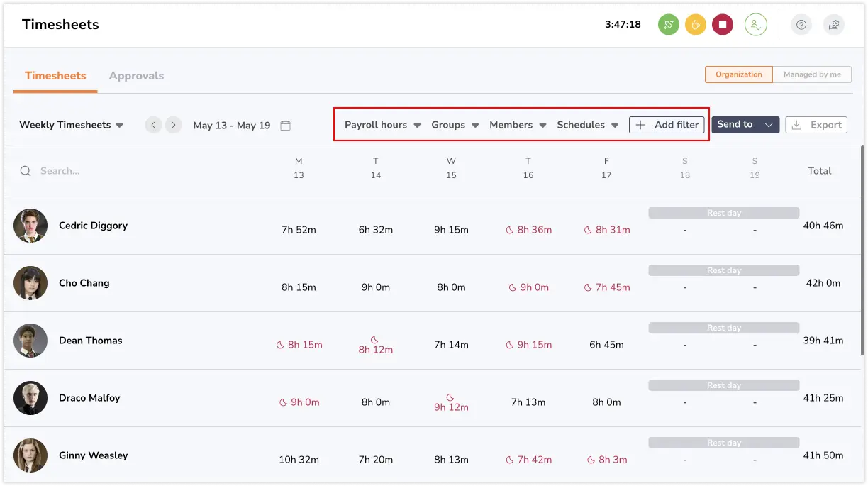Start a break with the coffee cup icon
This screenshot has width=868, height=486.
696,24
